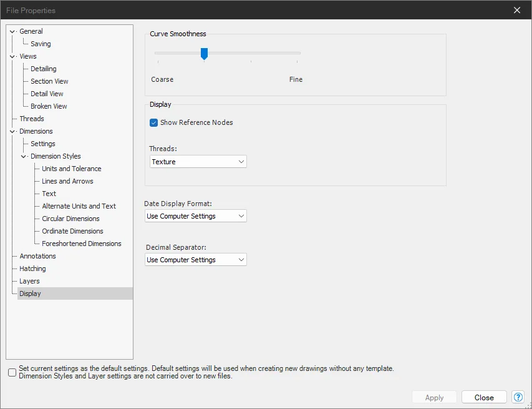Open the Decimal Separator dropdown

(x=196, y=260)
